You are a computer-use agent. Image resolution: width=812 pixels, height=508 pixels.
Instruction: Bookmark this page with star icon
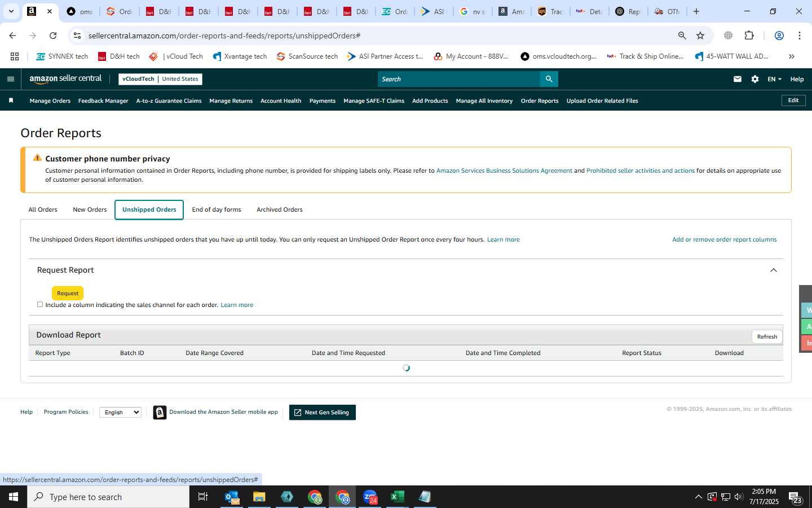[700, 36]
